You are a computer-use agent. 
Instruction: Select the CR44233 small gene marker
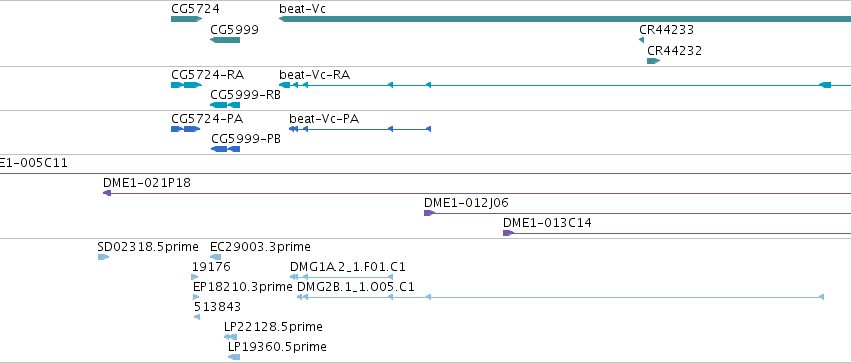[x=642, y=40]
